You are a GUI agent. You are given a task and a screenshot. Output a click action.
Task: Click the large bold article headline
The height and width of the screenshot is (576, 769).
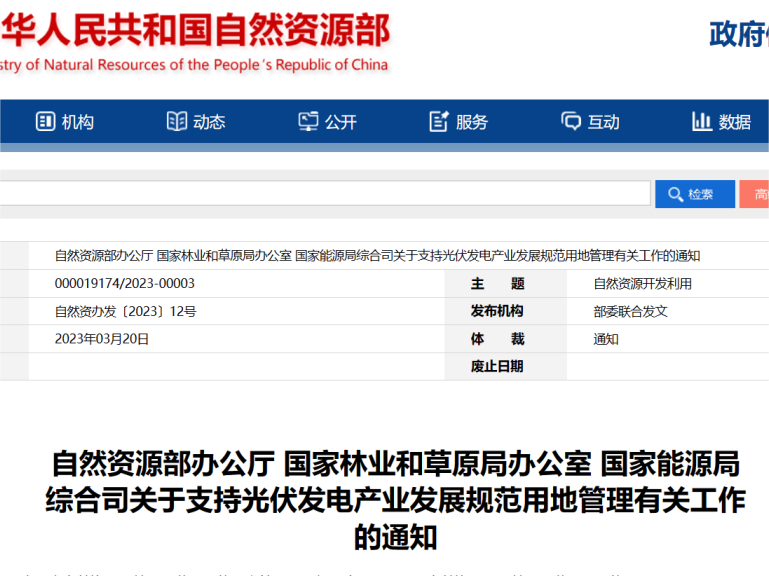[395, 500]
